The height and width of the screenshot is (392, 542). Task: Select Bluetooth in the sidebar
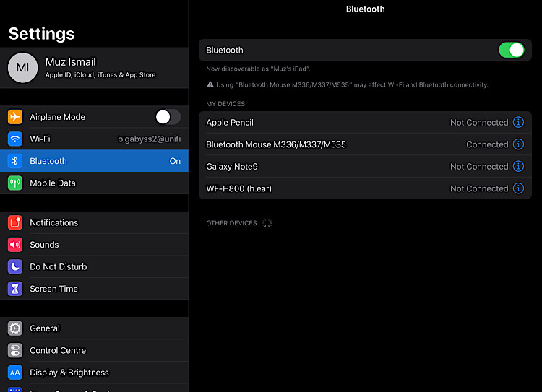point(94,161)
